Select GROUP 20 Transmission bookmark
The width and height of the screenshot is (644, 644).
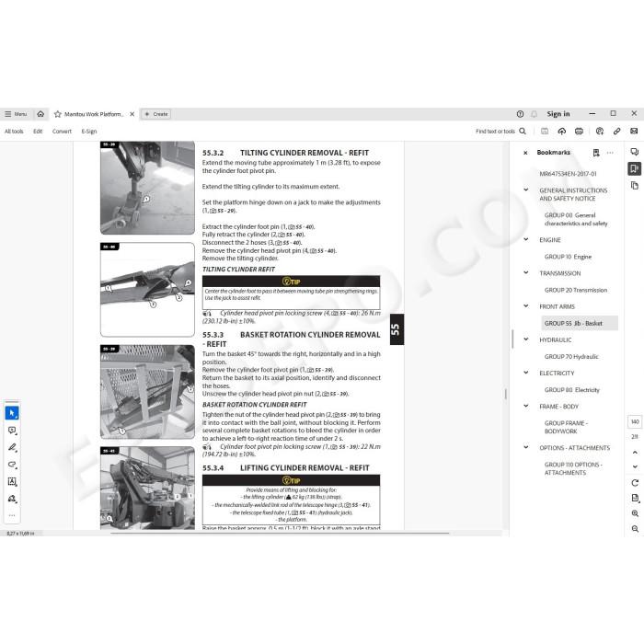coord(575,290)
